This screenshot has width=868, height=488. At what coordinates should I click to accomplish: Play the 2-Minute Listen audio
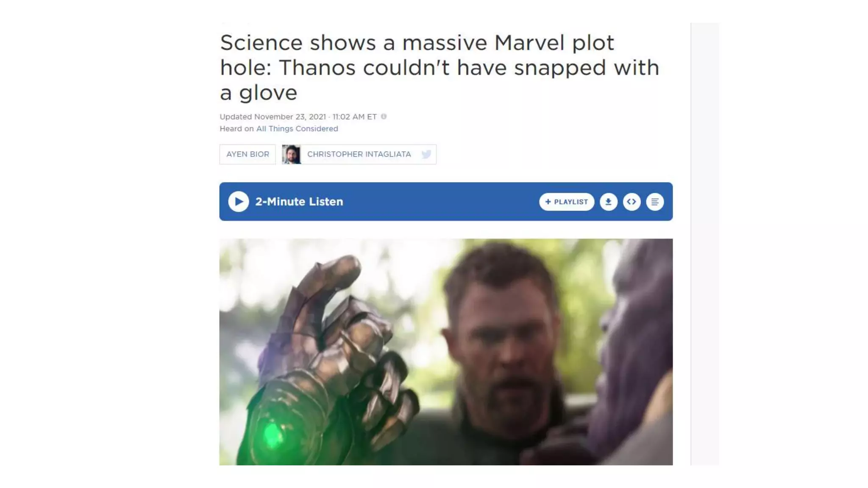click(x=239, y=202)
